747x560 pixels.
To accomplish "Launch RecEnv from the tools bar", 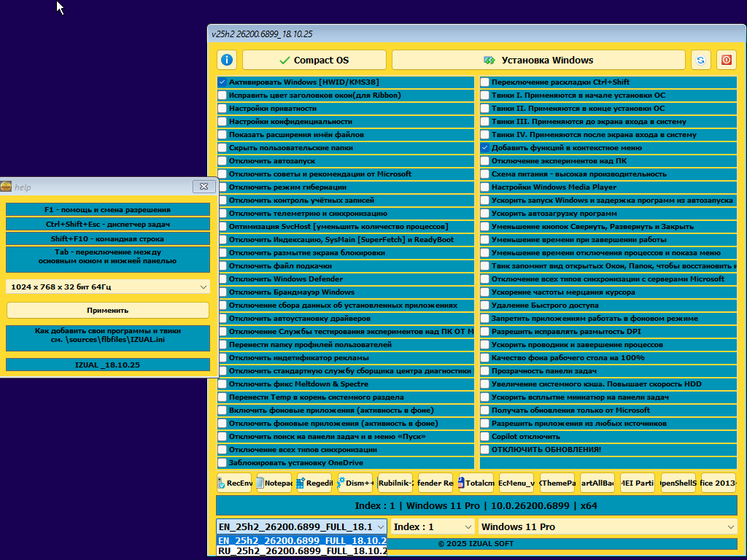I will 234,483.
